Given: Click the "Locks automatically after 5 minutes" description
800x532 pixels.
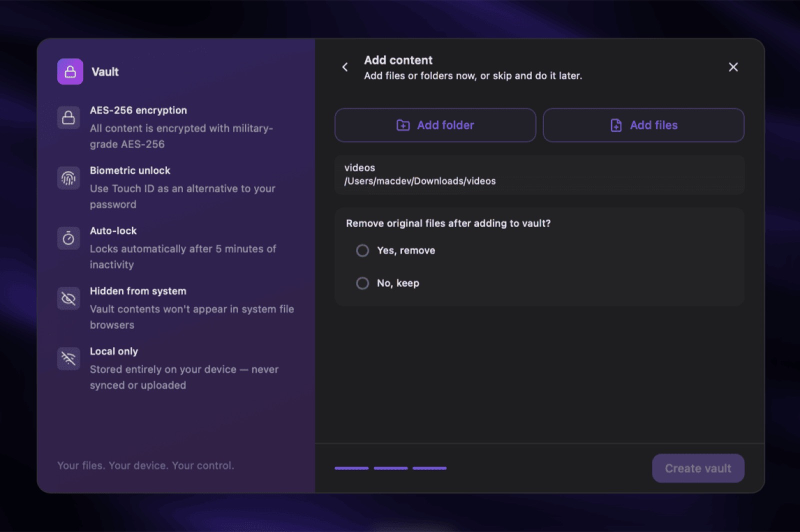Looking at the screenshot, I should pyautogui.click(x=183, y=256).
